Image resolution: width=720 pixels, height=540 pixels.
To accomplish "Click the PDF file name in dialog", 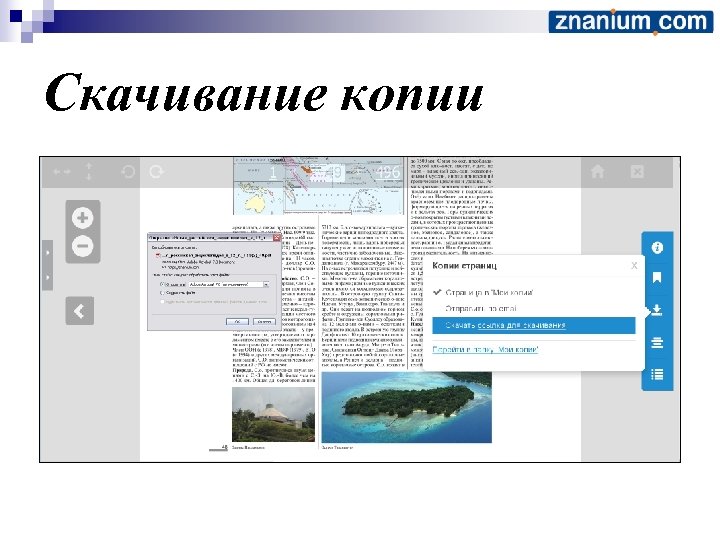I will (x=217, y=255).
